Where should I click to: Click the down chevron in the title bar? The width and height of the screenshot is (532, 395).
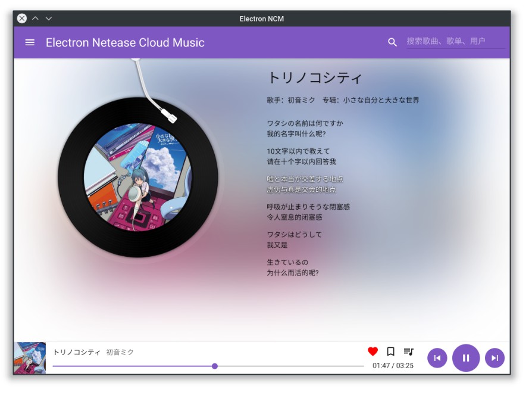coord(49,18)
